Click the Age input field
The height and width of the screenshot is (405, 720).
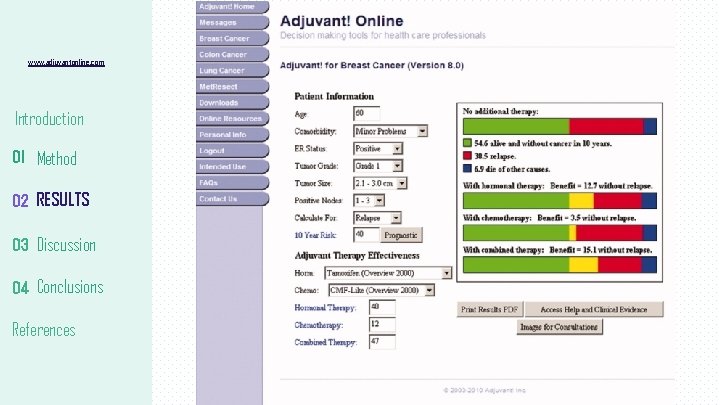tap(366, 113)
